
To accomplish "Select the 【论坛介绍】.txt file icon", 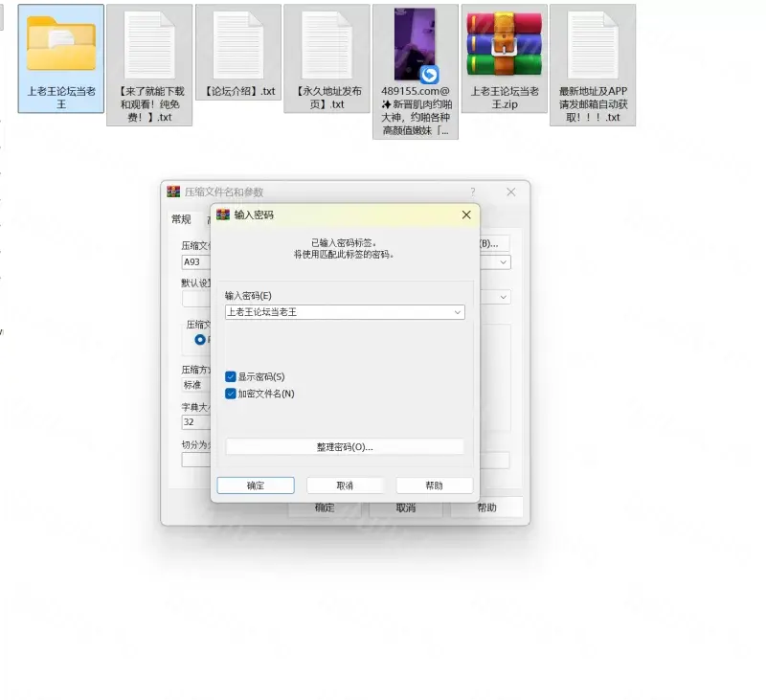I will click(x=238, y=45).
